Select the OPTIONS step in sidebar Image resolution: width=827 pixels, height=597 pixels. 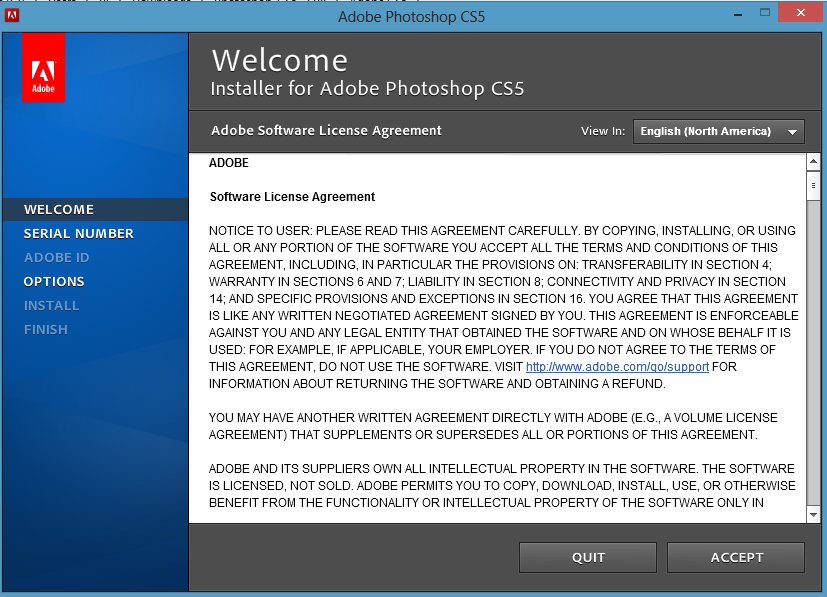(54, 281)
